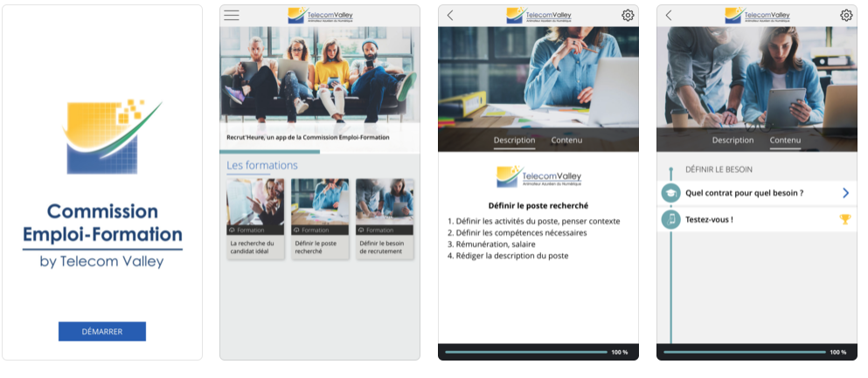Viewport: 868px width, 378px height.
Task: Click 100 % label on Contenu screen
Action: pyautogui.click(x=838, y=352)
